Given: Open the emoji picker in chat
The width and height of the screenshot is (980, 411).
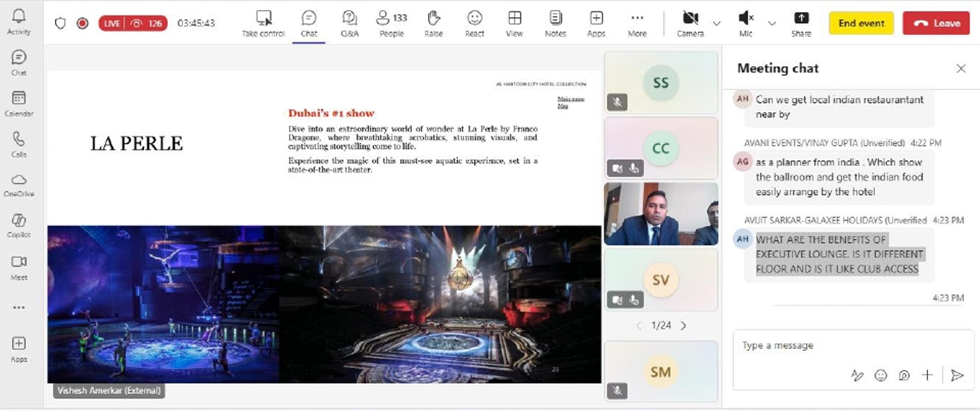Looking at the screenshot, I should [881, 375].
